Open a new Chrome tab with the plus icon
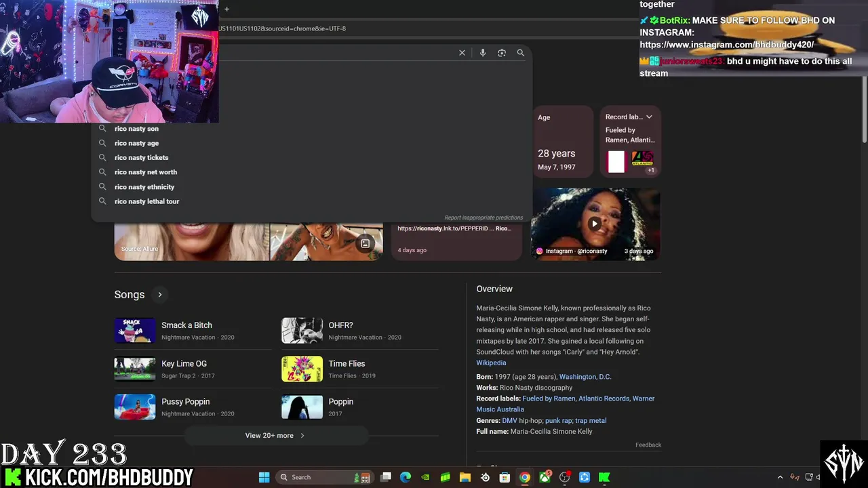The height and width of the screenshot is (488, 868). pyautogui.click(x=226, y=9)
